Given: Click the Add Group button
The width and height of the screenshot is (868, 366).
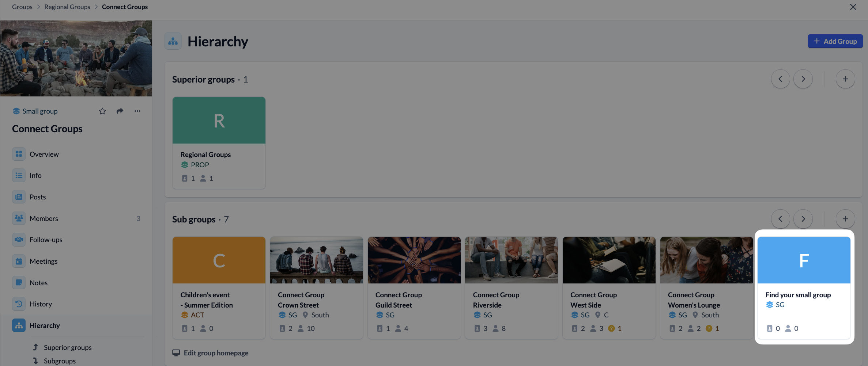Looking at the screenshot, I should 835,41.
